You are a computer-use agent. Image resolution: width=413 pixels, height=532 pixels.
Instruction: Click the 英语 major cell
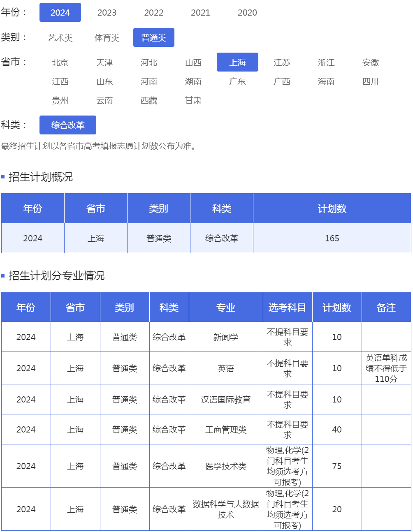click(226, 368)
